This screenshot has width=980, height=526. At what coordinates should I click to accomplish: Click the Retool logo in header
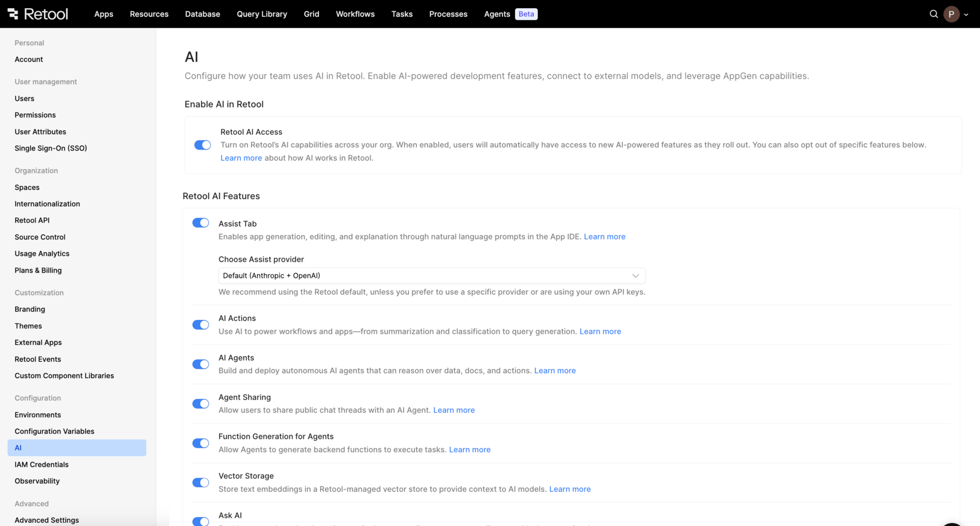tap(38, 14)
